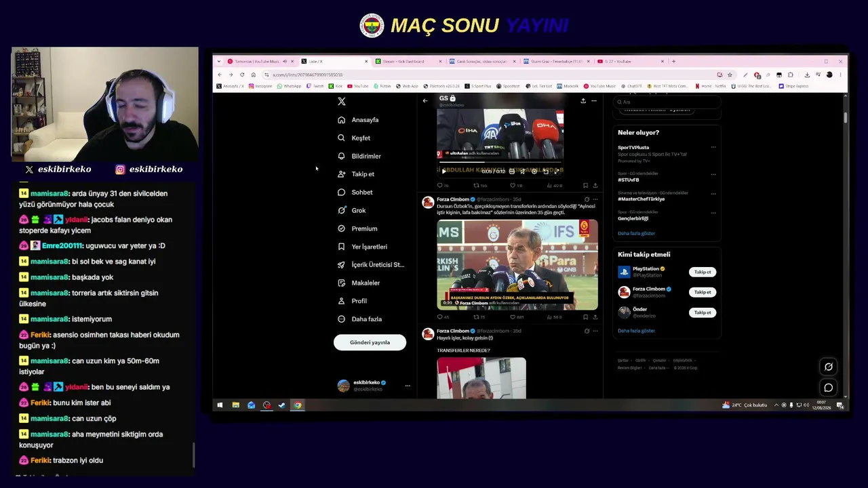The height and width of the screenshot is (488, 868).
Task: Open options for Gençlerbirliği trend
Action: pos(713,212)
